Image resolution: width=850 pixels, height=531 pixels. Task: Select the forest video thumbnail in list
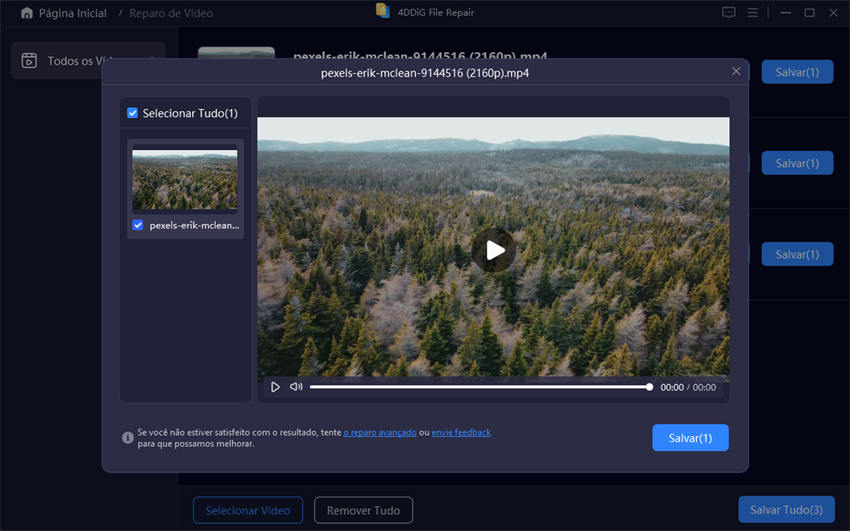(185, 180)
